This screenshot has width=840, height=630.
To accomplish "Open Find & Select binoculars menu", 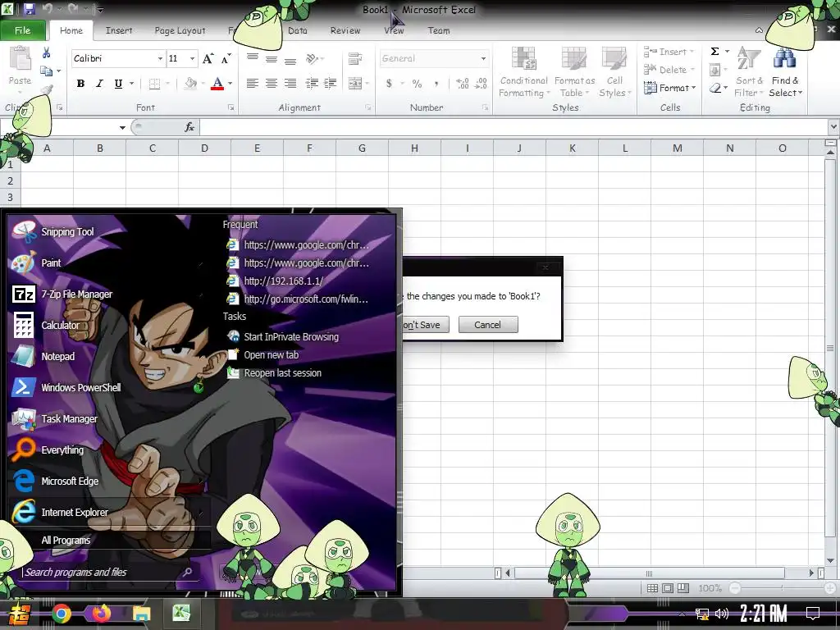I will click(x=785, y=72).
